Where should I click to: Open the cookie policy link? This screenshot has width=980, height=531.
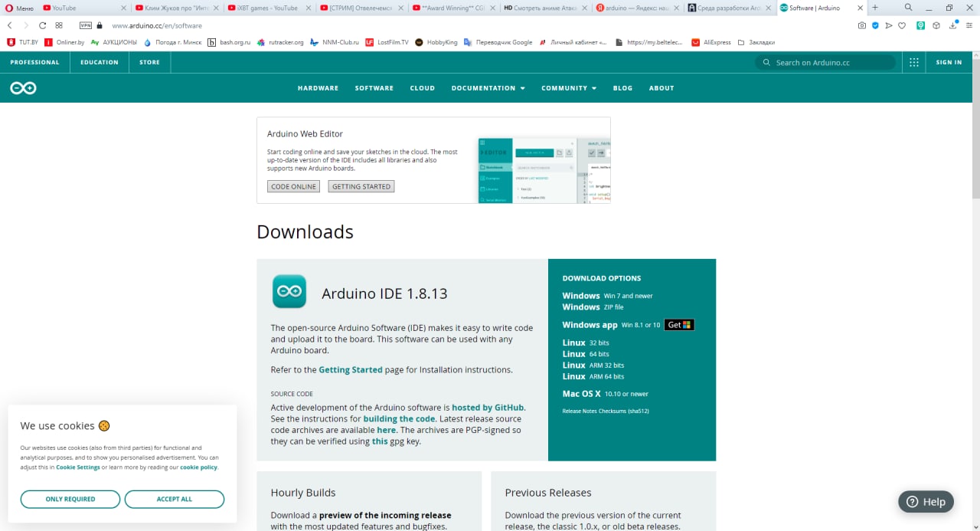pyautogui.click(x=199, y=467)
